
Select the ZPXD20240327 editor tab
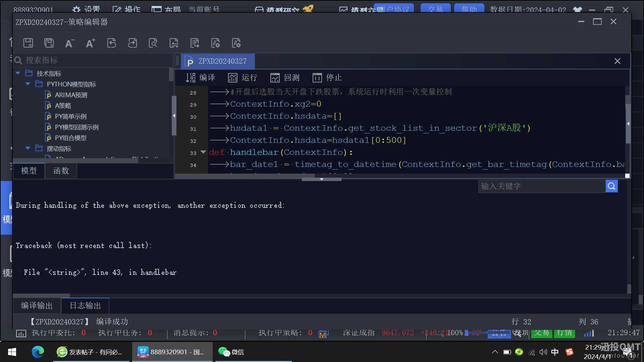click(x=218, y=61)
